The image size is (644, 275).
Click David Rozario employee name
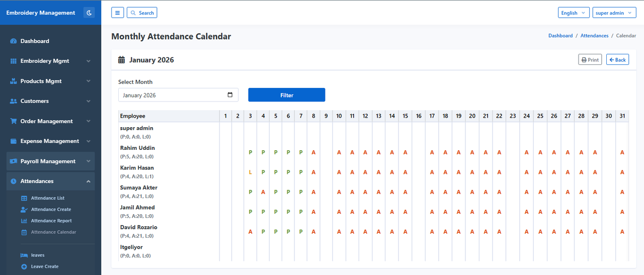click(139, 227)
